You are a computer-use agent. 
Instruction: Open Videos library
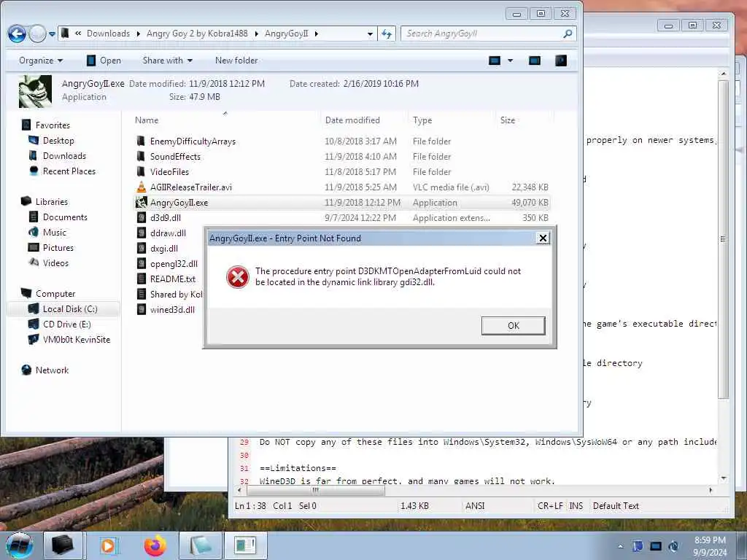[55, 262]
